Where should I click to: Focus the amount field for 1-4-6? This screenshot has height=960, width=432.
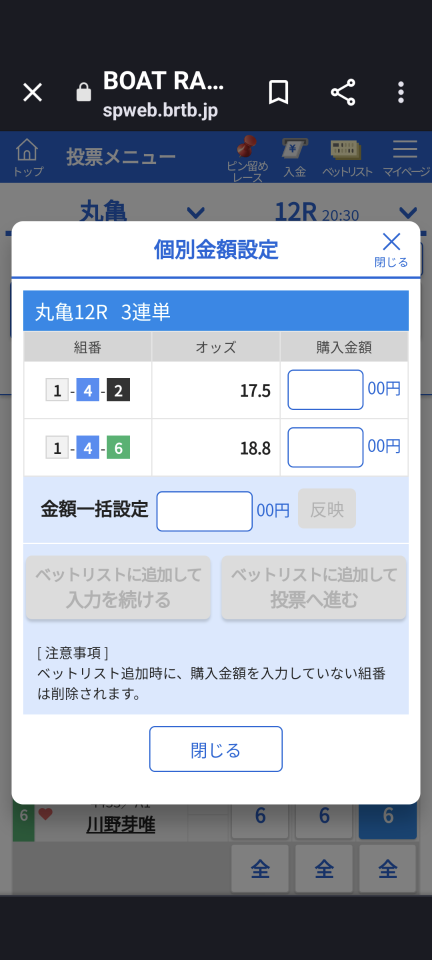click(326, 447)
